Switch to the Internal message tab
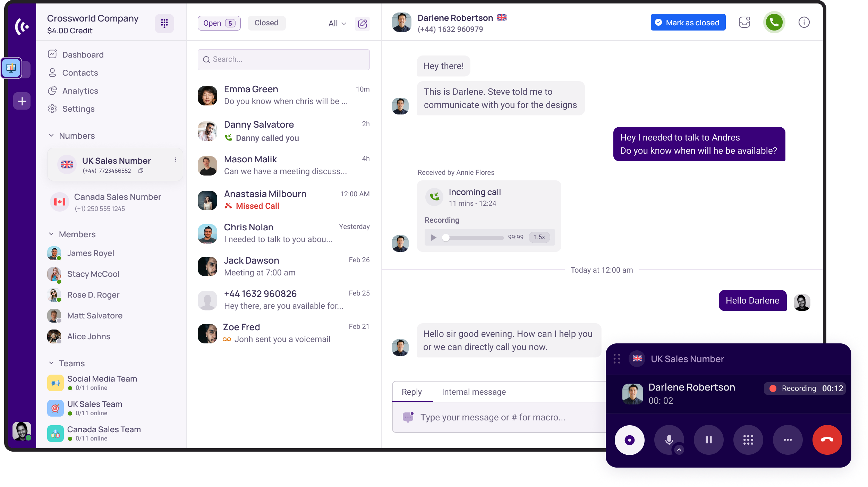The height and width of the screenshot is (487, 868). 474,392
